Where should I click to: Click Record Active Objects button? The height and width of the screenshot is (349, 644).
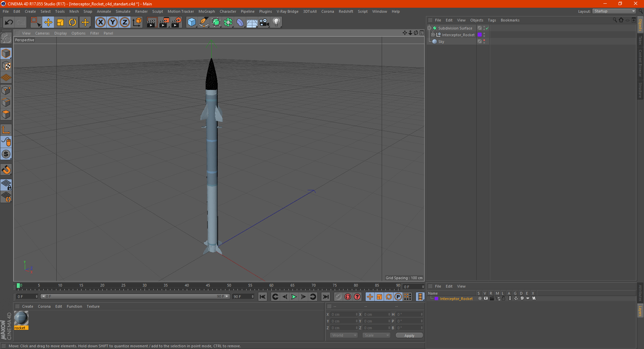pyautogui.click(x=338, y=297)
